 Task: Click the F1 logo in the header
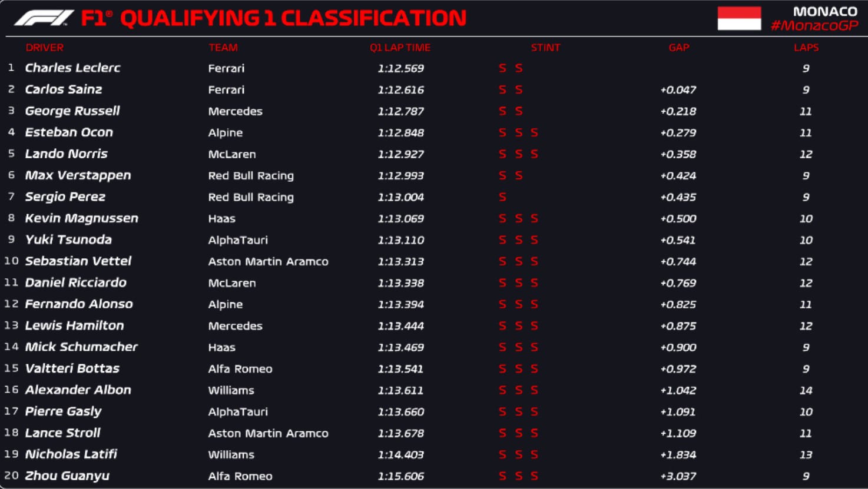click(44, 18)
